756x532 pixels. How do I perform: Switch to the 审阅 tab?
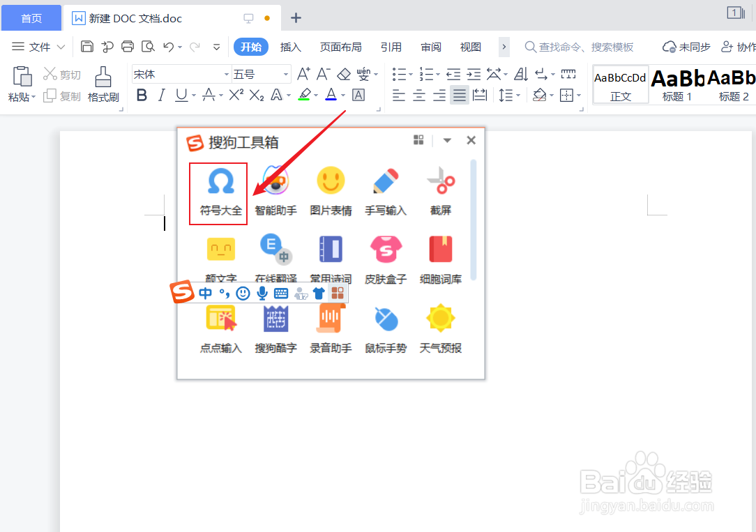point(431,47)
